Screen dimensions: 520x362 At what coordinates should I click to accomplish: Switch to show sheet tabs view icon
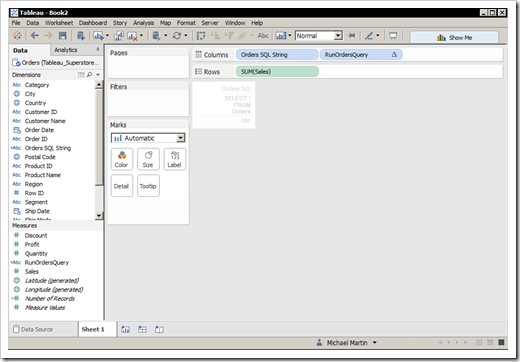click(x=501, y=342)
